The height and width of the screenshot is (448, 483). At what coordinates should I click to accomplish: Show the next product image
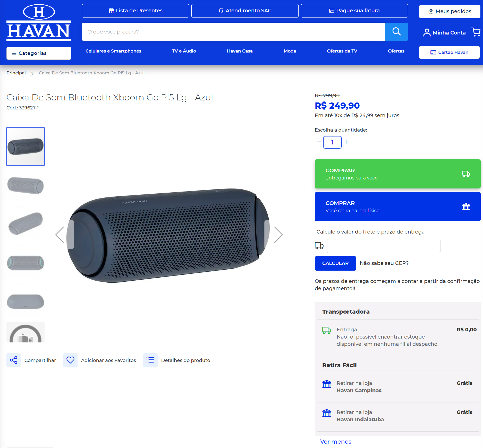278,235
